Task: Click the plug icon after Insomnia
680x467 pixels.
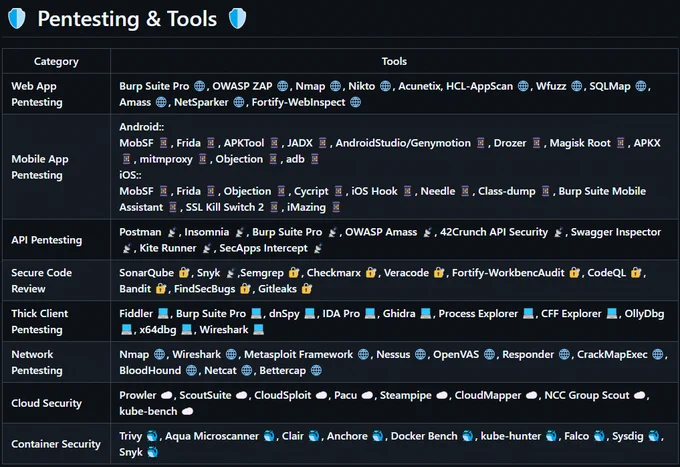Action: pos(239,232)
